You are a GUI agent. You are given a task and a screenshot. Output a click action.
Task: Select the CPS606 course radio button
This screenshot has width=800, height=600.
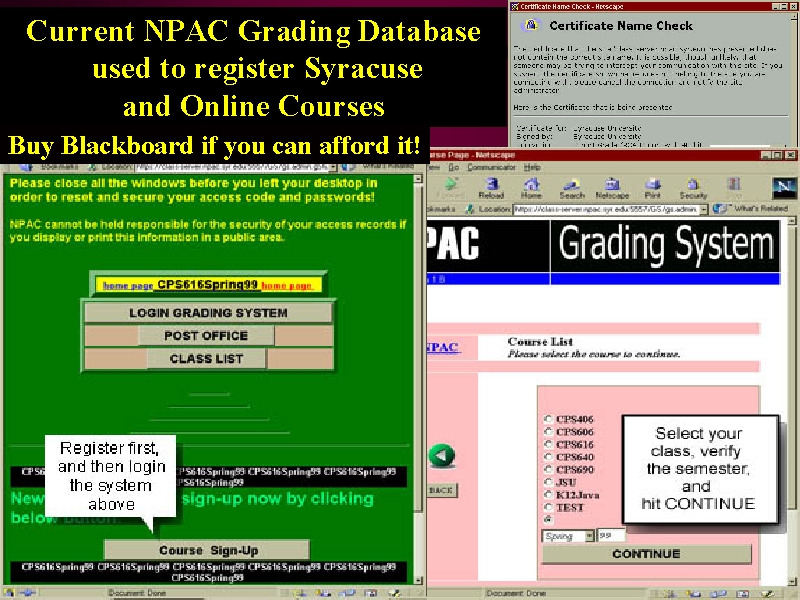(548, 432)
